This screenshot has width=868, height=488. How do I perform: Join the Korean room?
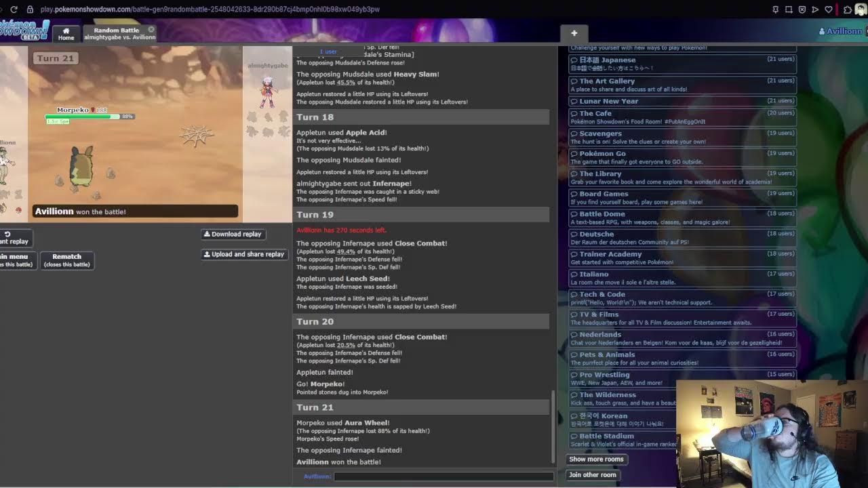click(623, 420)
